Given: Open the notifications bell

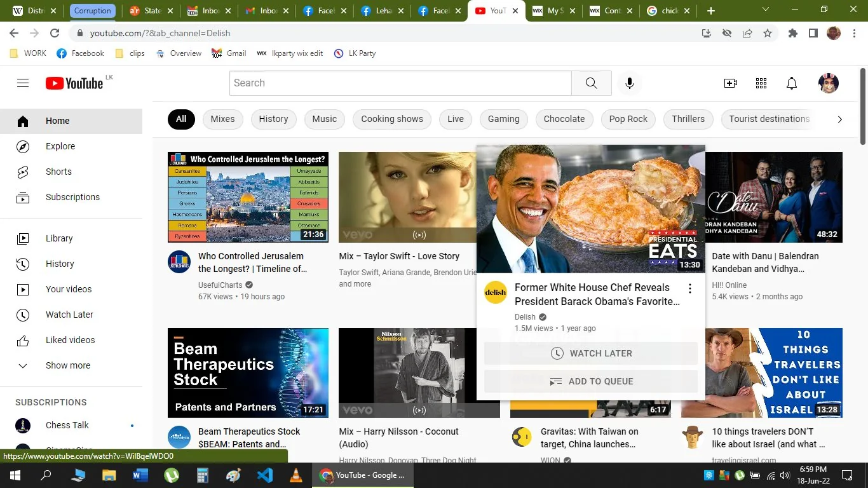Looking at the screenshot, I should 792,83.
